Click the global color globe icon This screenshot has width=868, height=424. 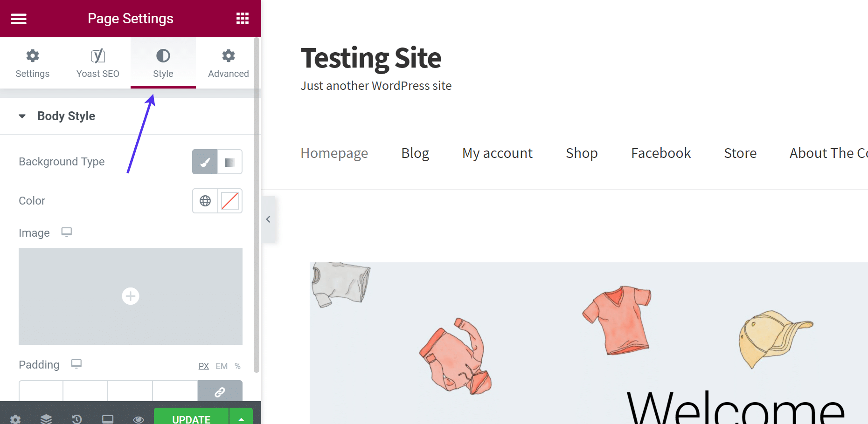coord(205,201)
